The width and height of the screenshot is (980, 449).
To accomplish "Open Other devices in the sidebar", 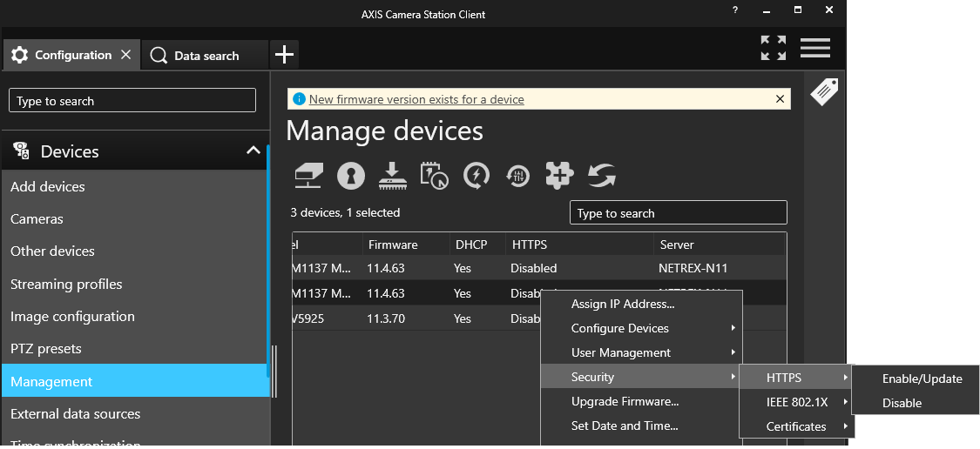I will (x=134, y=251).
